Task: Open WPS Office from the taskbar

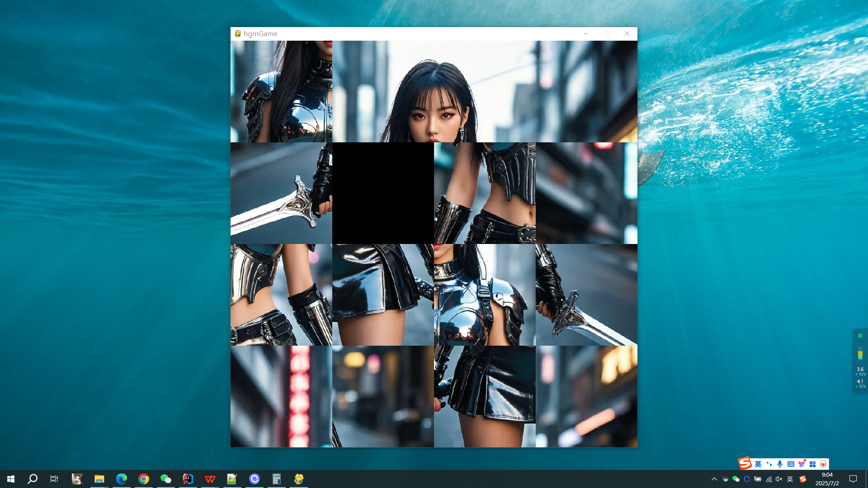Action: click(x=210, y=479)
